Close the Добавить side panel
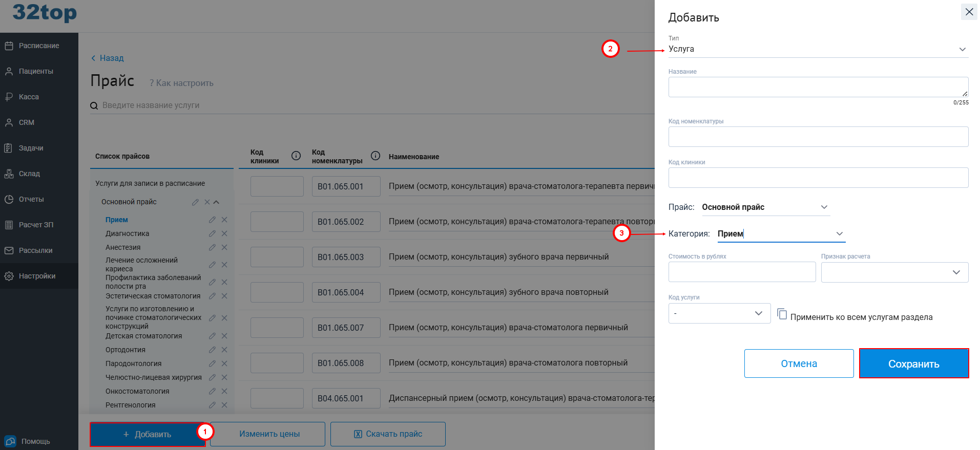Image resolution: width=980 pixels, height=450 pixels. click(x=969, y=12)
